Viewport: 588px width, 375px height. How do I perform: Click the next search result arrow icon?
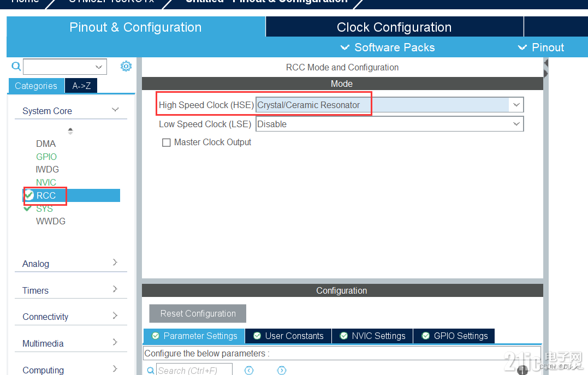pyautogui.click(x=282, y=371)
